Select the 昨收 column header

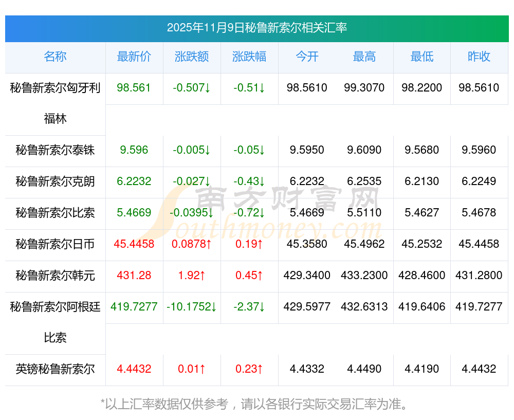pyautogui.click(x=479, y=57)
